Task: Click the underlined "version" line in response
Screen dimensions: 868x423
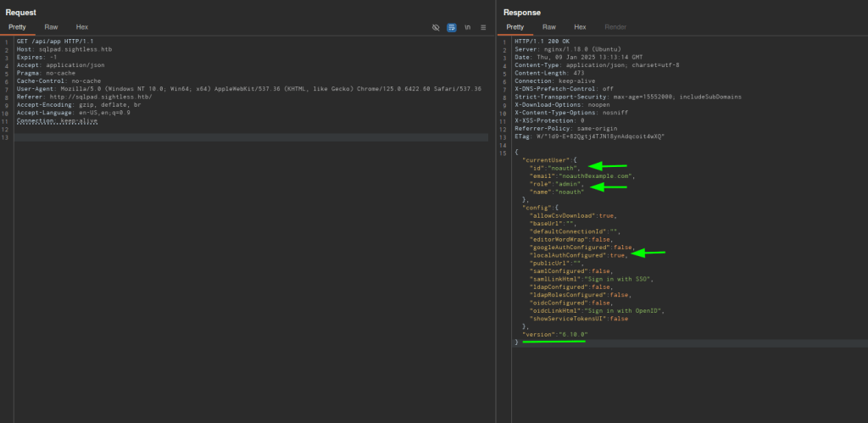Action: coord(554,335)
